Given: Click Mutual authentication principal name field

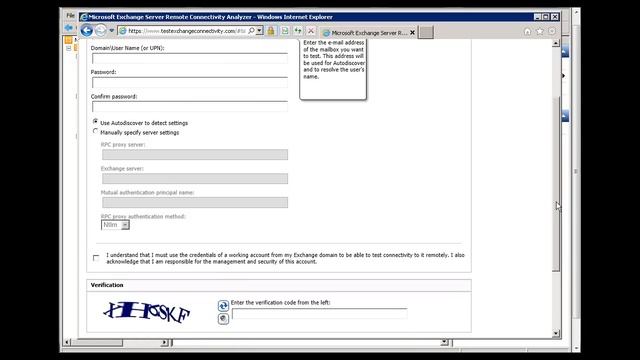Looking at the screenshot, I should (195, 202).
